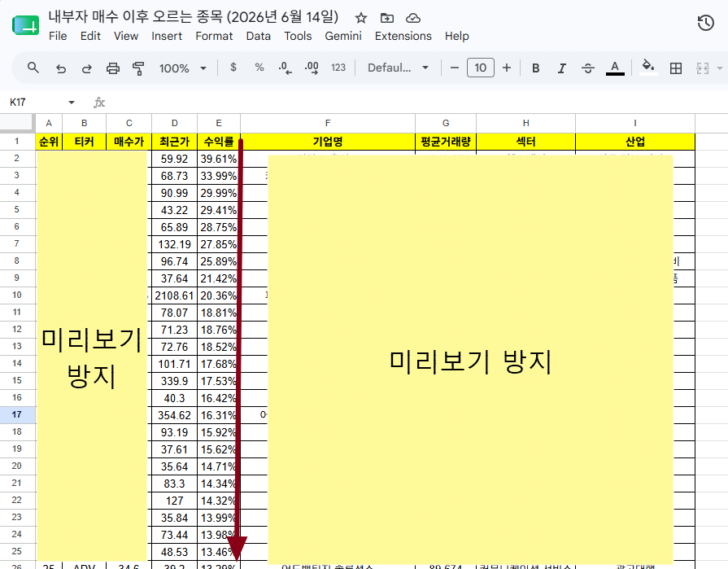Open the Tools menu
Screen dimensions: 728x569
[298, 37]
